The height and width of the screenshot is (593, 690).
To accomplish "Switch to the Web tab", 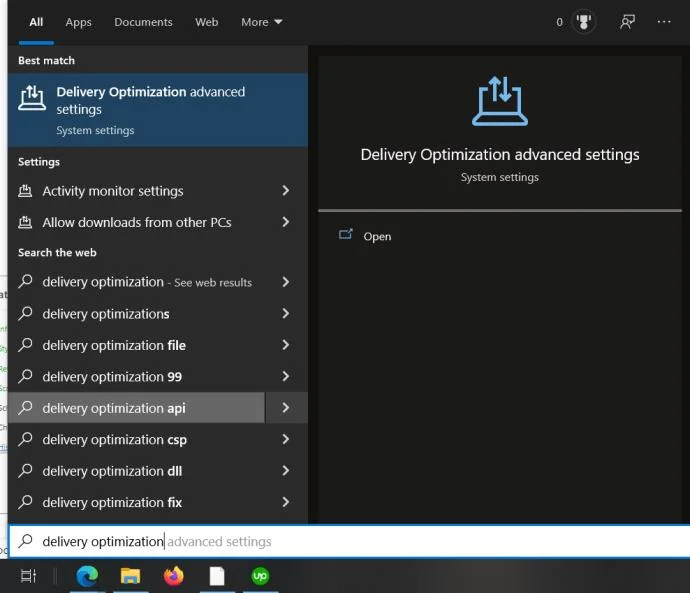I will tap(206, 22).
